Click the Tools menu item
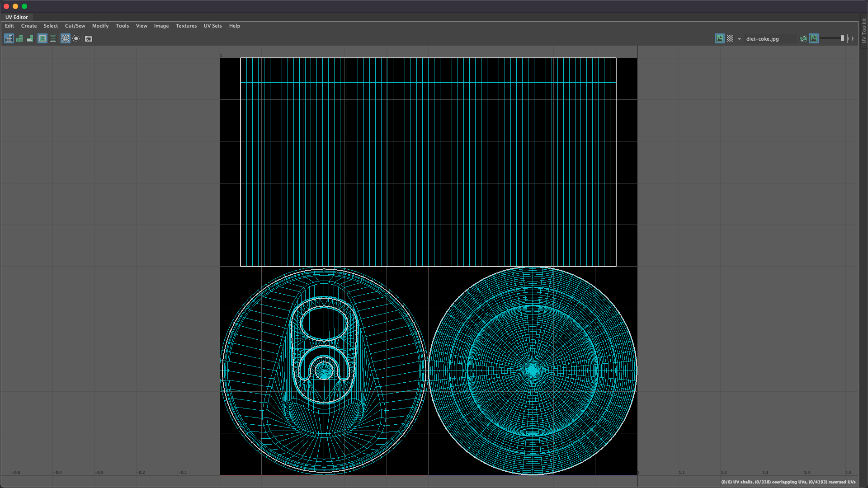The image size is (868, 488). coord(122,26)
